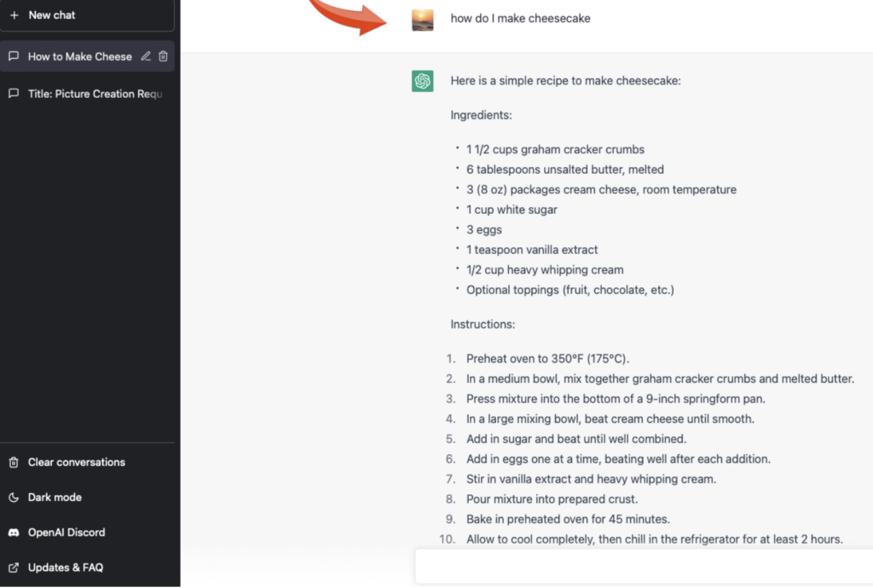Click the chat bubble icon beside Title: Picture Creation
Image resolution: width=873 pixels, height=588 pixels.
14,94
